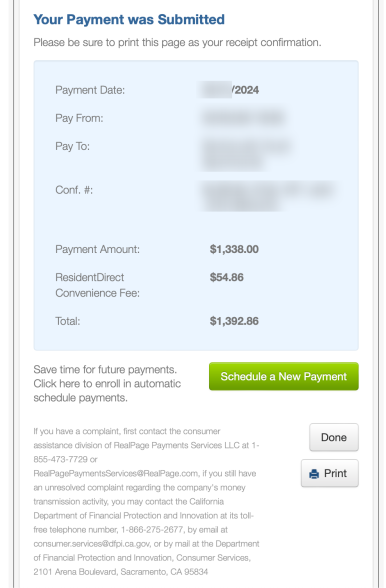Select the $1,338.00 payment amount value
The width and height of the screenshot is (386, 588).
tap(234, 249)
